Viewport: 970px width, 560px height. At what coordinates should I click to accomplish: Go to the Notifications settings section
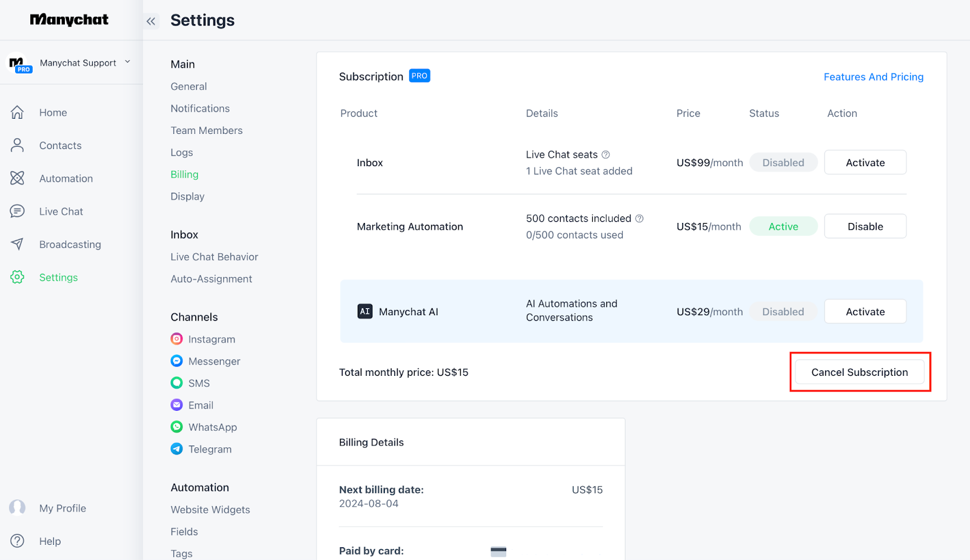coord(200,108)
